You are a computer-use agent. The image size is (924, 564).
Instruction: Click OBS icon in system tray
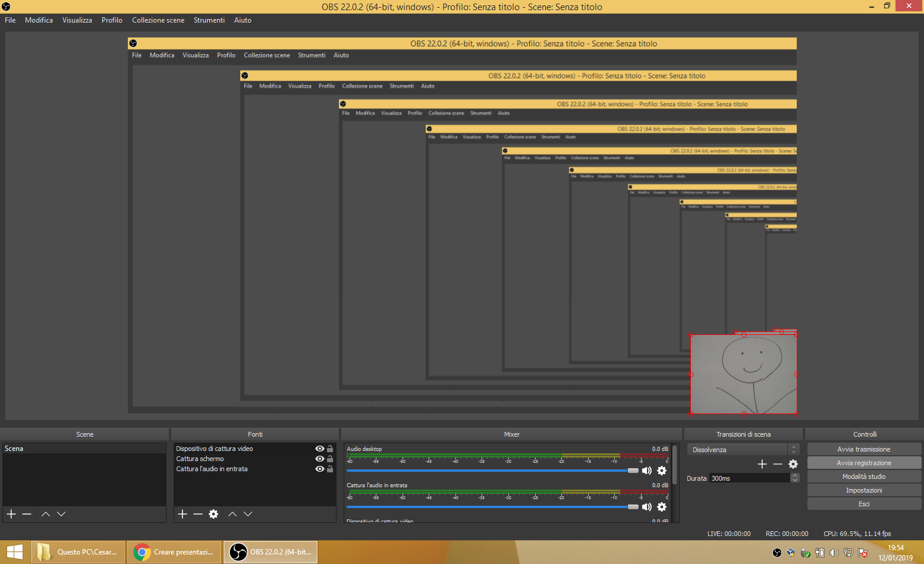[x=777, y=553]
